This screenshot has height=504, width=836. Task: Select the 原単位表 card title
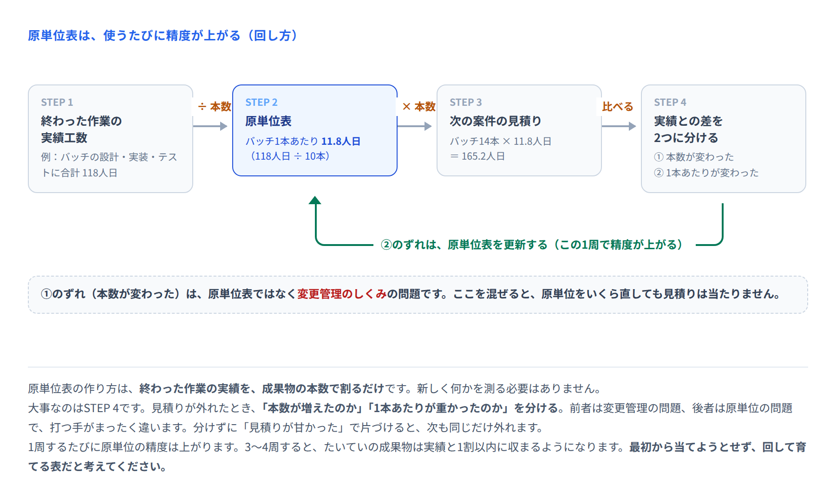[x=268, y=121]
